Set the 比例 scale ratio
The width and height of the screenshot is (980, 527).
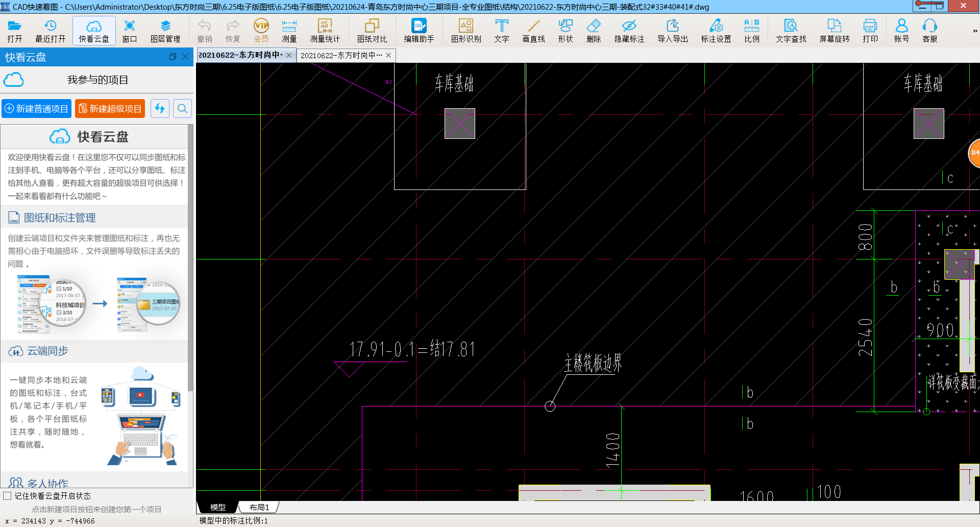click(752, 31)
